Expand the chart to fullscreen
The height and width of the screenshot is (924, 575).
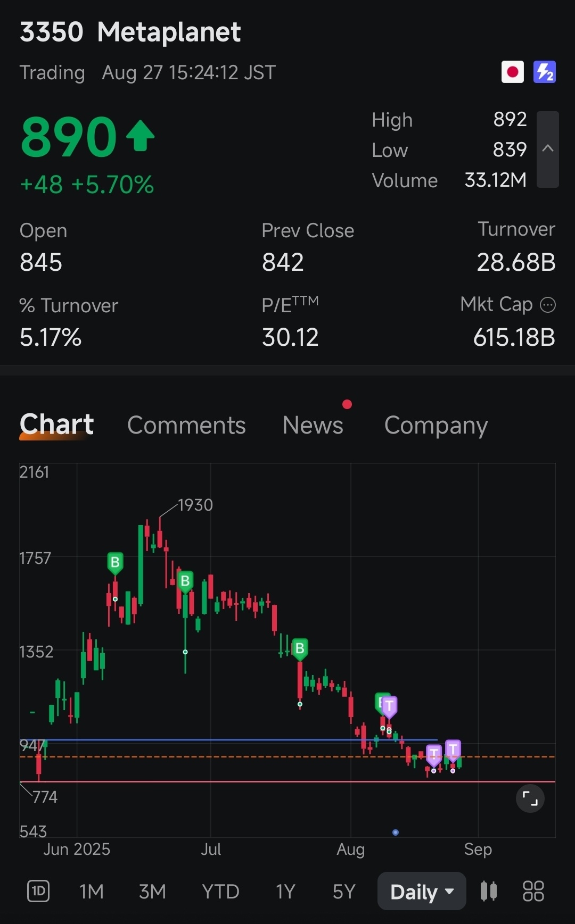coord(530,798)
